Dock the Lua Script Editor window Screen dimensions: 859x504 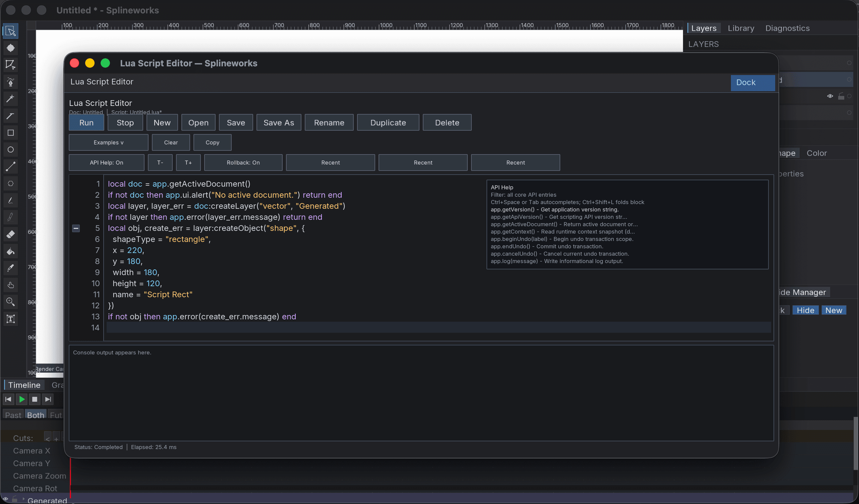click(752, 82)
